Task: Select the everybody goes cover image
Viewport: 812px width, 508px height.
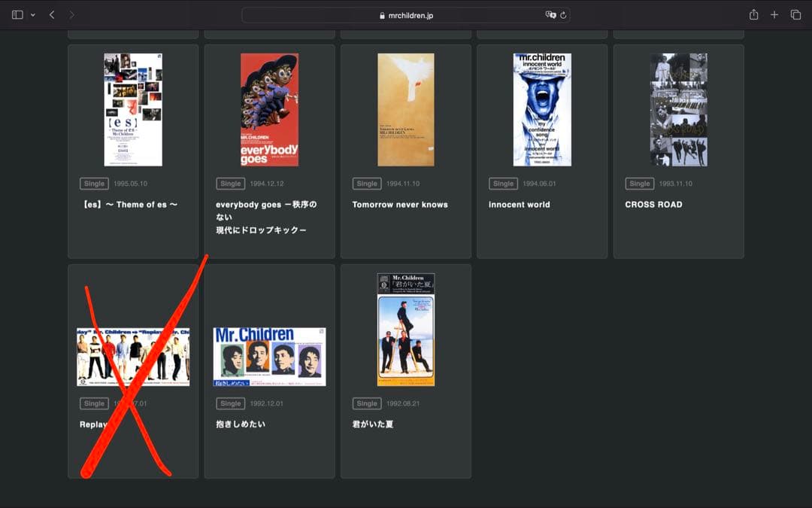Action: [x=269, y=110]
